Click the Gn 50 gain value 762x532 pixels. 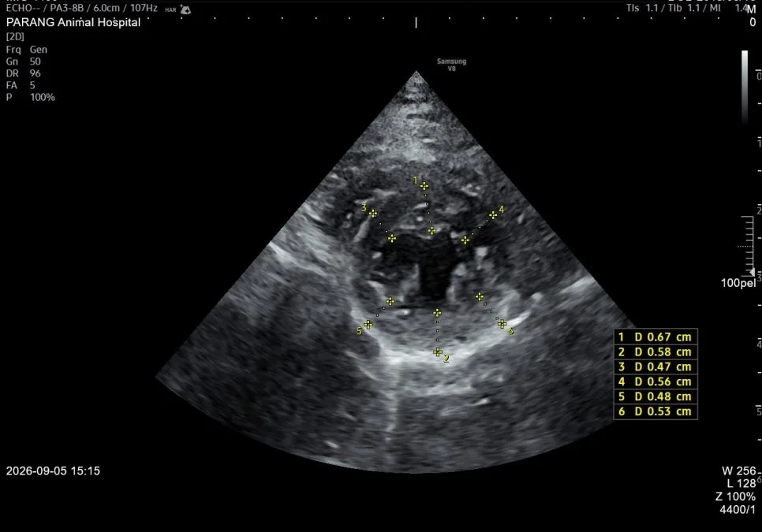click(24, 61)
